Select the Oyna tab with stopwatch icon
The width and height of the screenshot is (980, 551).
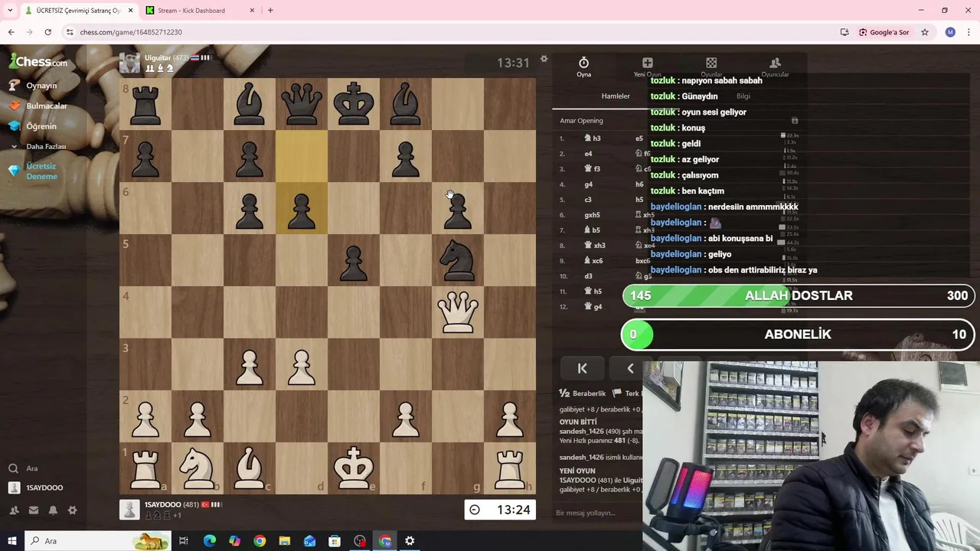click(583, 67)
